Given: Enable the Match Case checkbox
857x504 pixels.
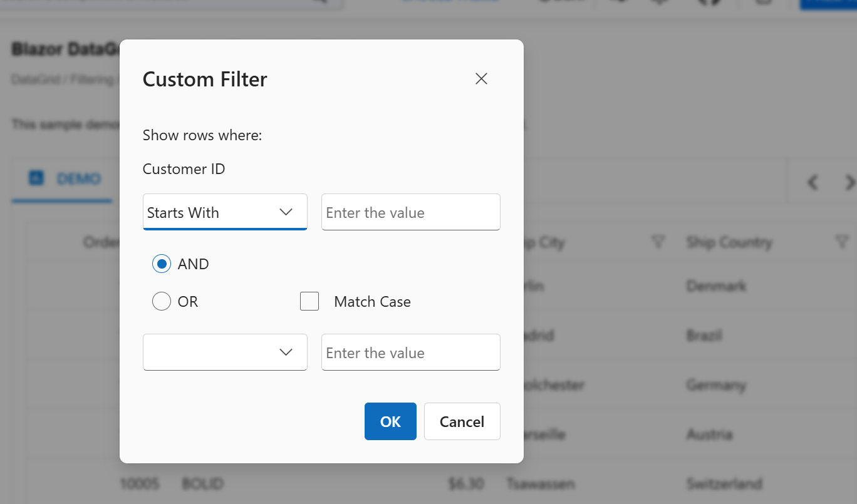Looking at the screenshot, I should tap(309, 302).
